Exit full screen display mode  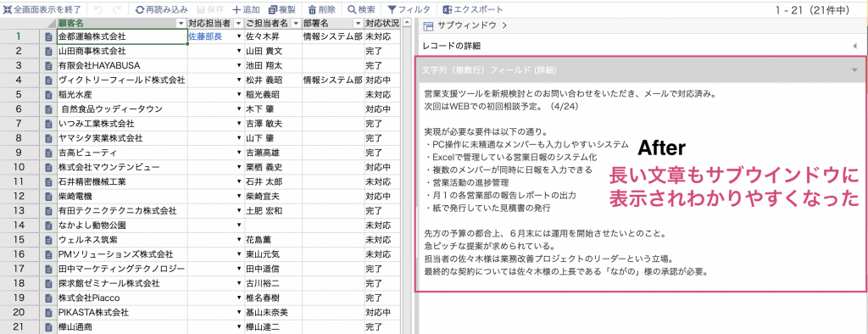coord(42,9)
